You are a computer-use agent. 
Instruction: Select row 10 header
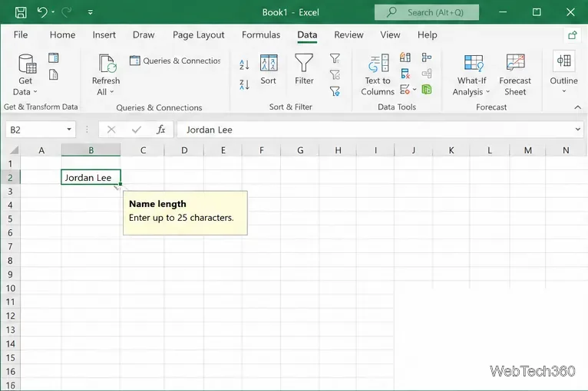[x=10, y=288]
